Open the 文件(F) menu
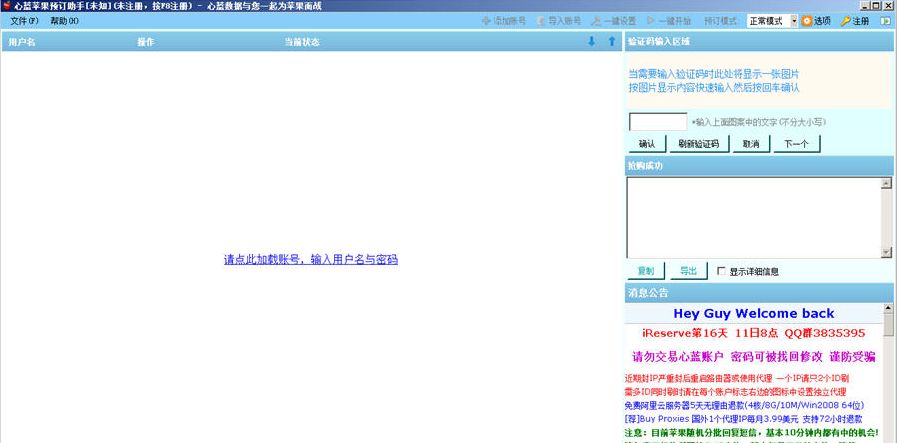 pyautogui.click(x=24, y=20)
